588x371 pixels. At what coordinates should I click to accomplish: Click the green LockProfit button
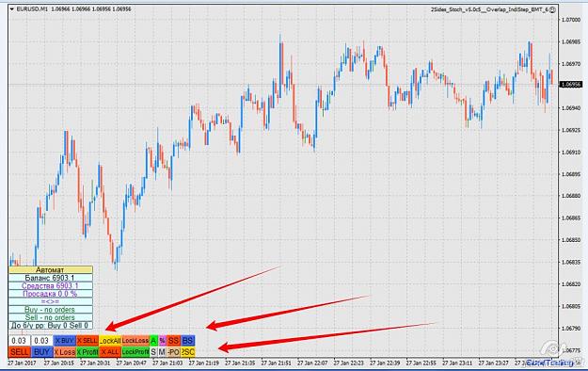pos(135,352)
